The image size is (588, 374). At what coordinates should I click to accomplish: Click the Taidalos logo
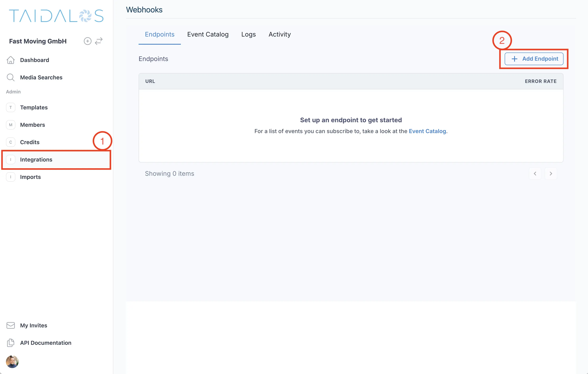click(56, 16)
